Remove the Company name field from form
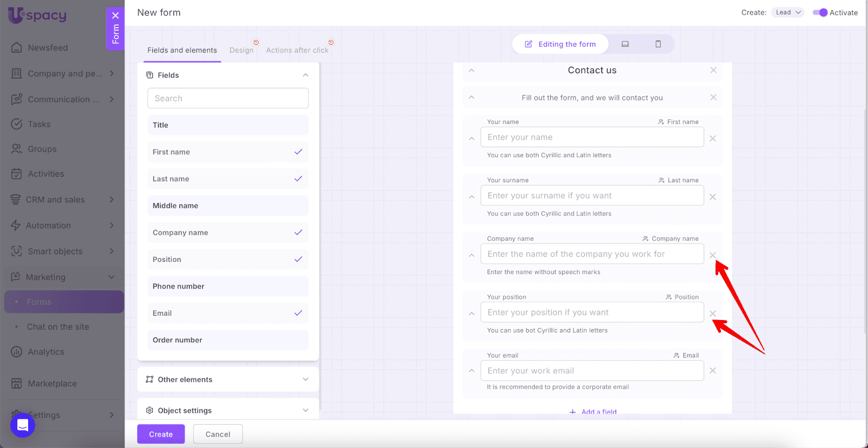This screenshot has height=448, width=868. [713, 255]
